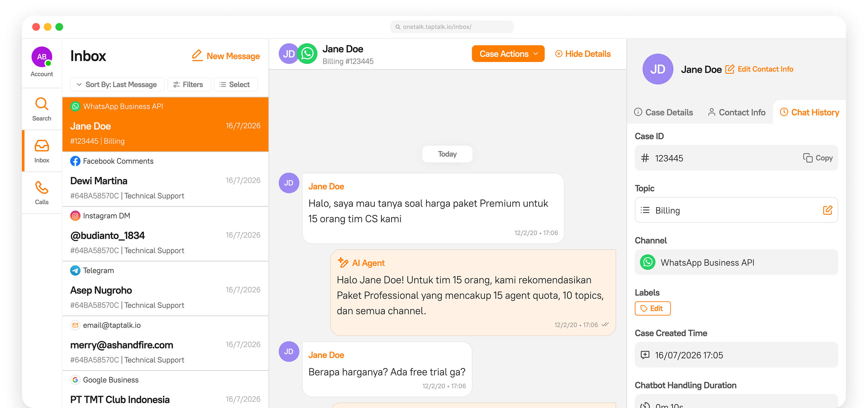
Task: Select the Dewi Martina conversation
Action: tap(166, 179)
